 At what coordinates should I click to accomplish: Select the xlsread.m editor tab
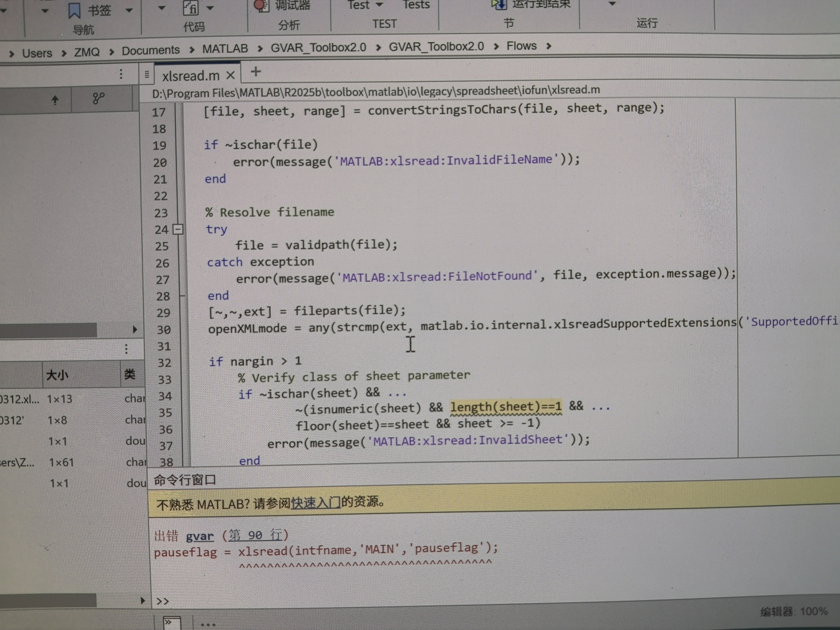click(x=191, y=76)
